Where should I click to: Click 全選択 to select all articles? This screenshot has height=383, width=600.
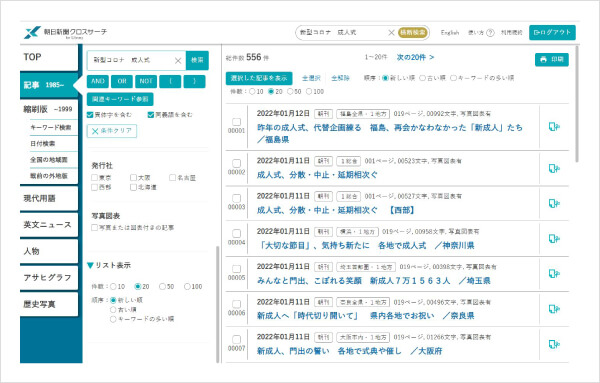(311, 78)
